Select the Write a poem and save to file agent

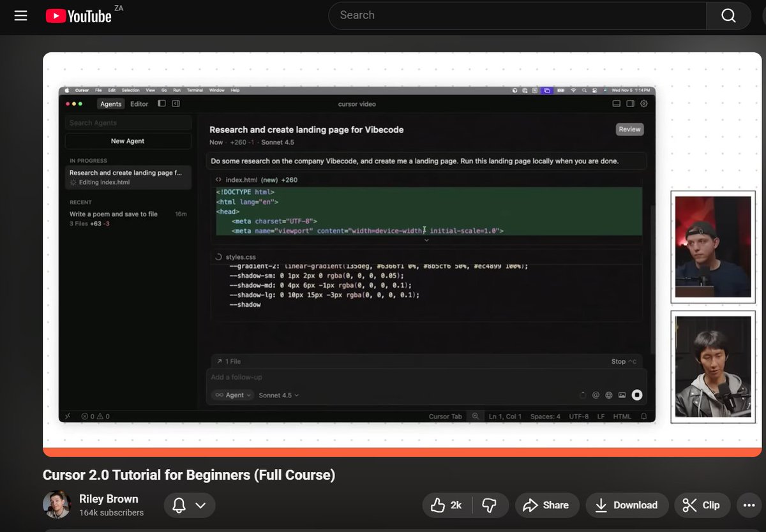[x=128, y=218]
